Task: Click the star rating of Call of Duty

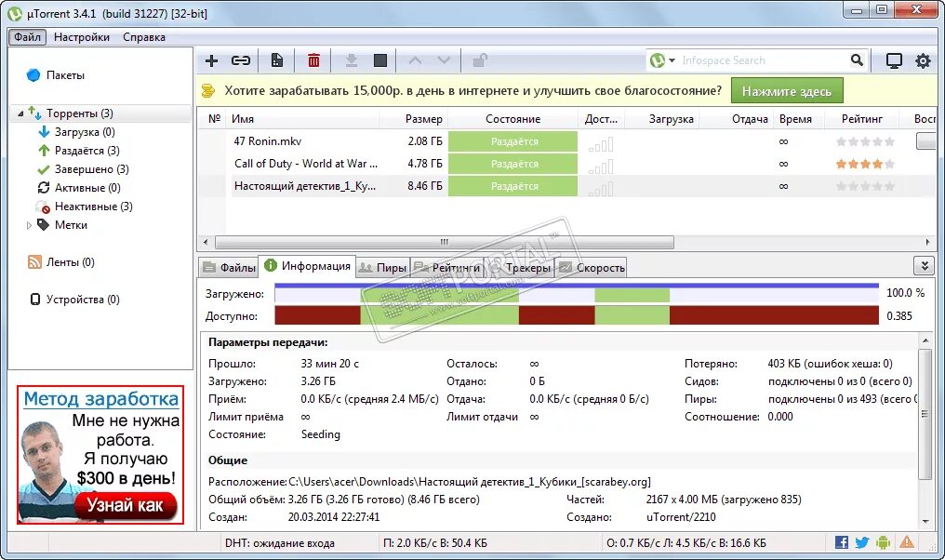Action: point(865,164)
